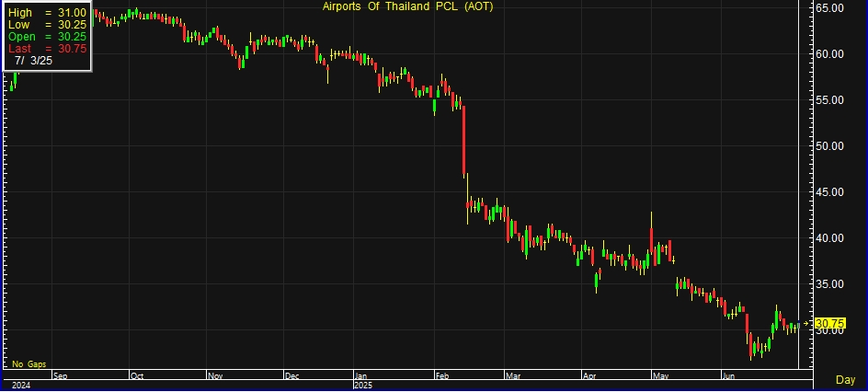Select the Low = 30.25 readout line

coord(48,24)
